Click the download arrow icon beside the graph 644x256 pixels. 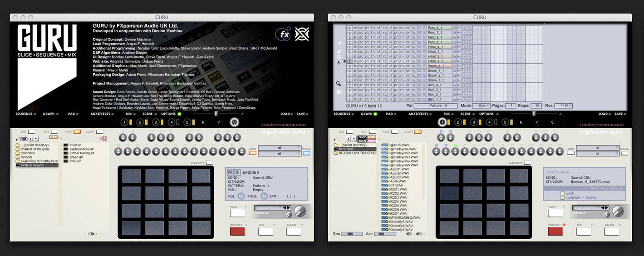(x=339, y=63)
